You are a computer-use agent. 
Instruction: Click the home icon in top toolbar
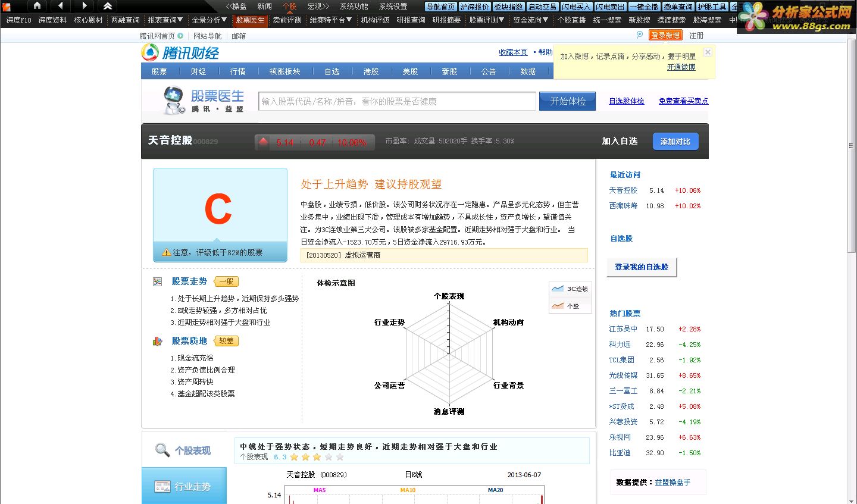pyautogui.click(x=37, y=6)
